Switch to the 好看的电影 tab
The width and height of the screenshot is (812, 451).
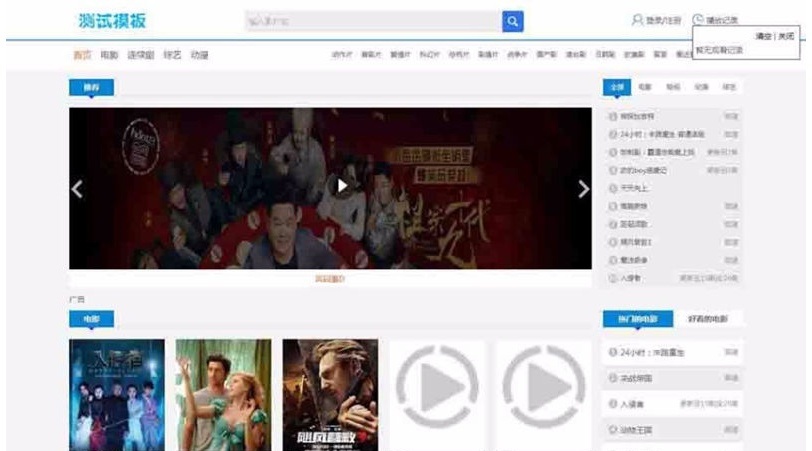707,319
